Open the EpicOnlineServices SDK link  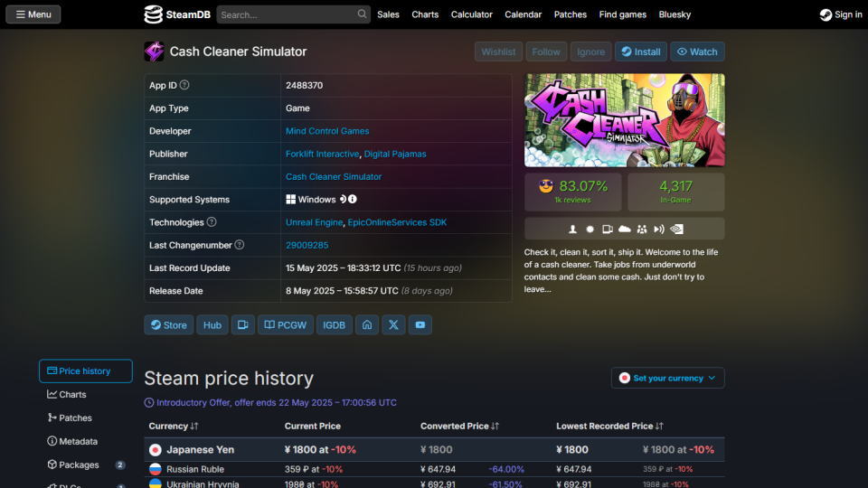click(397, 222)
